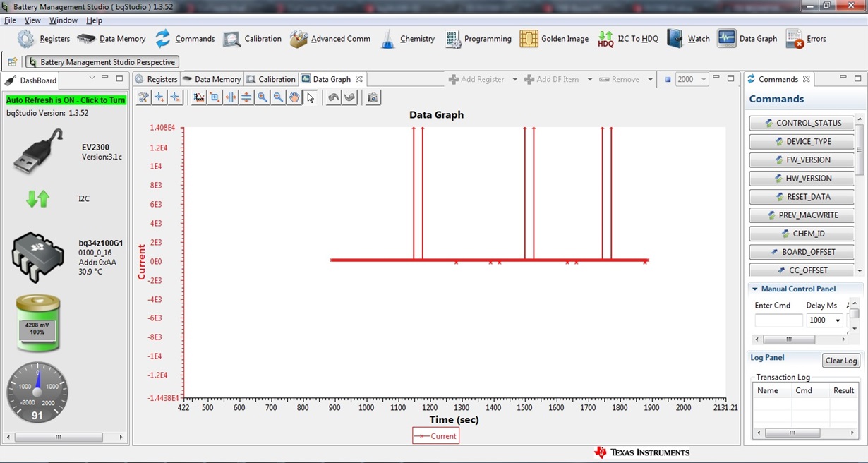868x463 pixels.
Task: Open Advanced Comm tool
Action: pyautogui.click(x=330, y=39)
